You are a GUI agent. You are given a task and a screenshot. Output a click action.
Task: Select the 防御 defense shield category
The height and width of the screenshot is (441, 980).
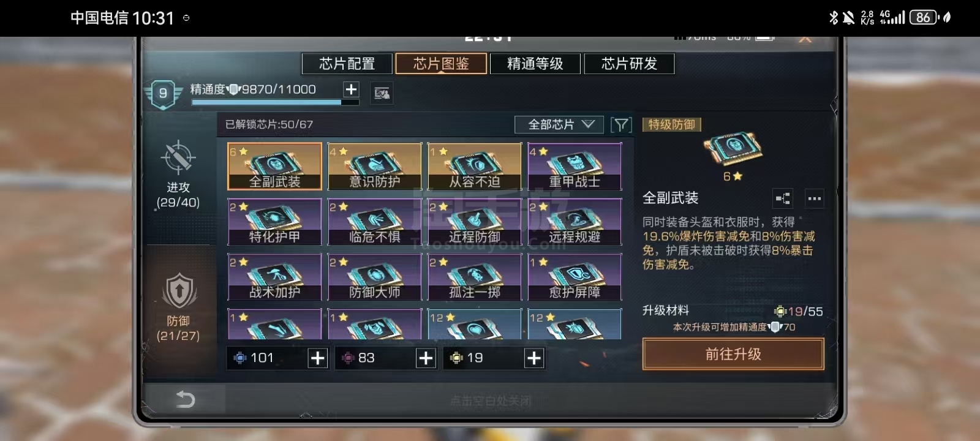coord(178,290)
